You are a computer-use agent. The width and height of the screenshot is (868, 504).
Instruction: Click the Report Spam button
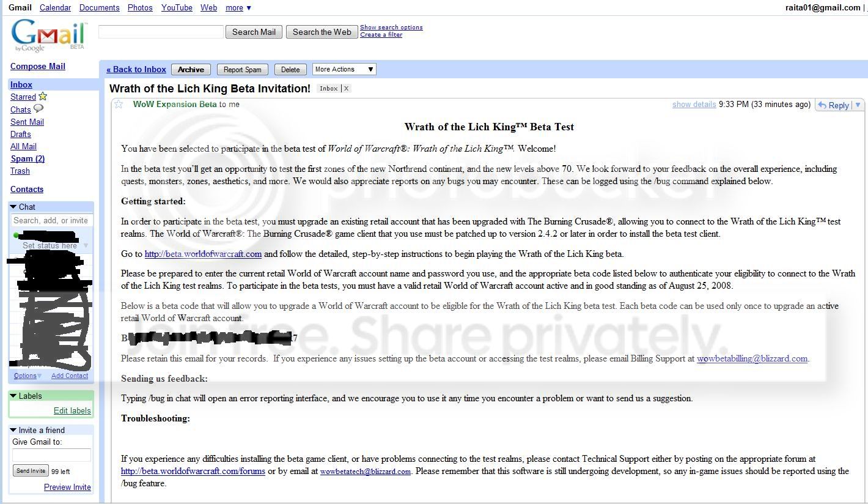(242, 70)
